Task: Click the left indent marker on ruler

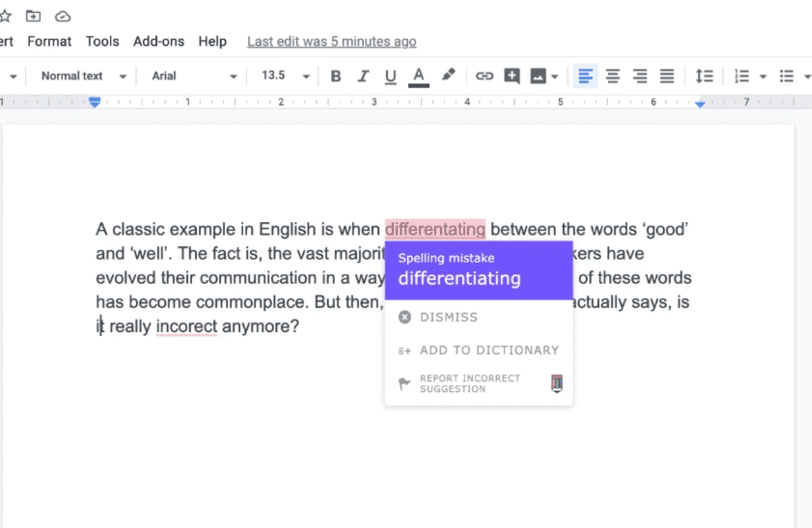Action: pos(95,102)
